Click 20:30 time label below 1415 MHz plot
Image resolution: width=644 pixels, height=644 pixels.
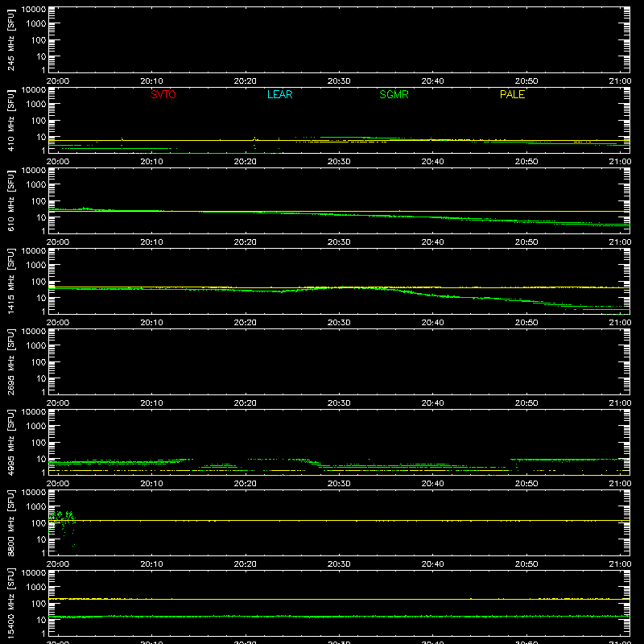tap(339, 323)
